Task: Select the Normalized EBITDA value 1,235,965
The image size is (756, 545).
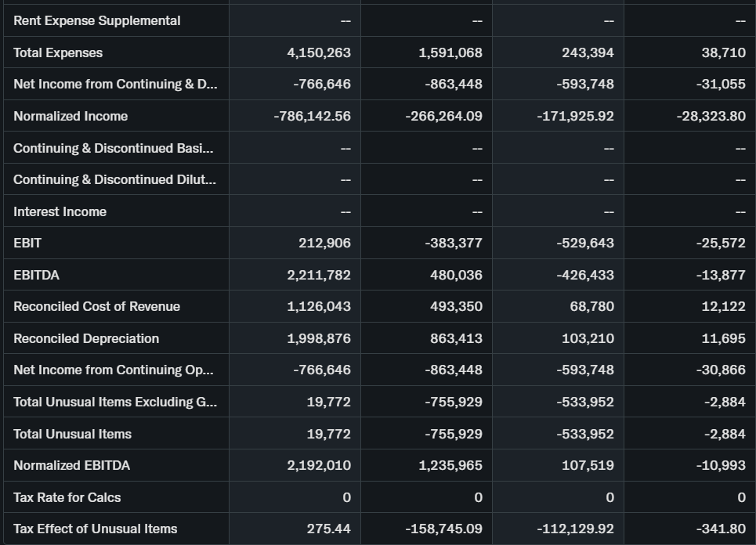Action: pyautogui.click(x=450, y=465)
